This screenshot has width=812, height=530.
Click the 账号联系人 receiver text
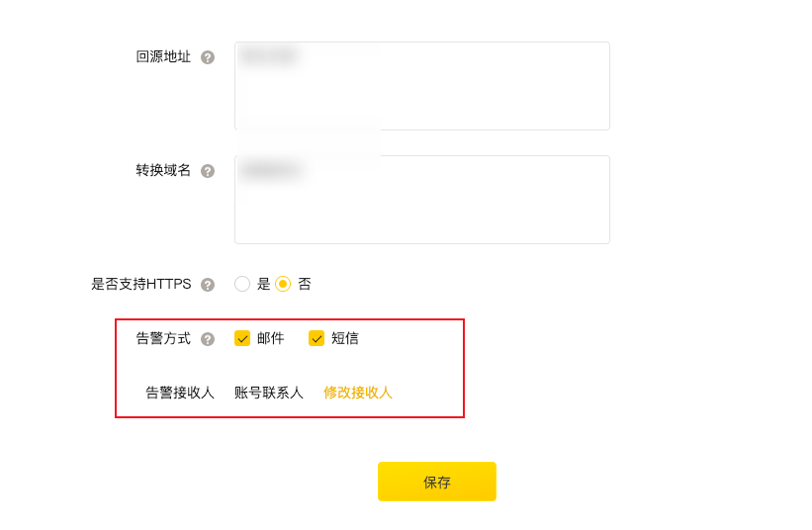pos(269,393)
